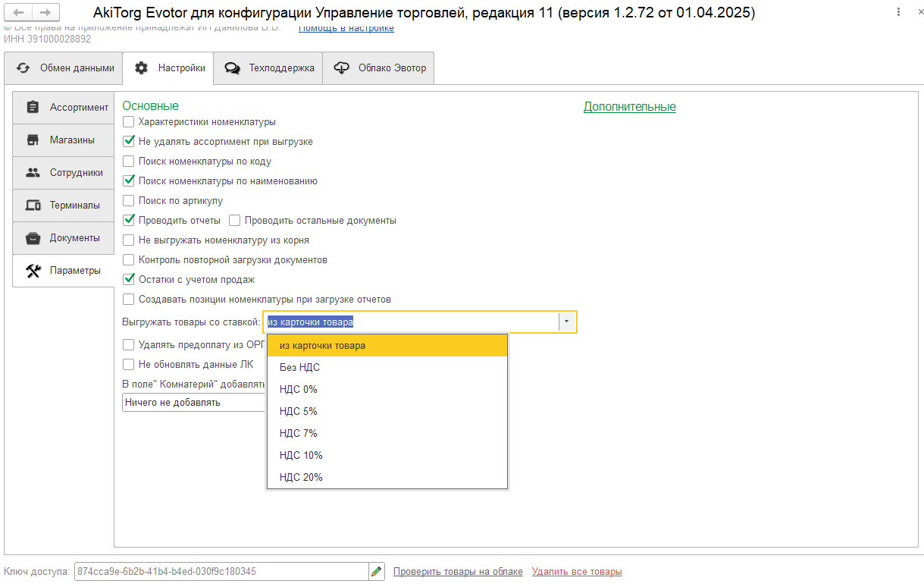Choose 'НДС 10%' from the list

[387, 456]
